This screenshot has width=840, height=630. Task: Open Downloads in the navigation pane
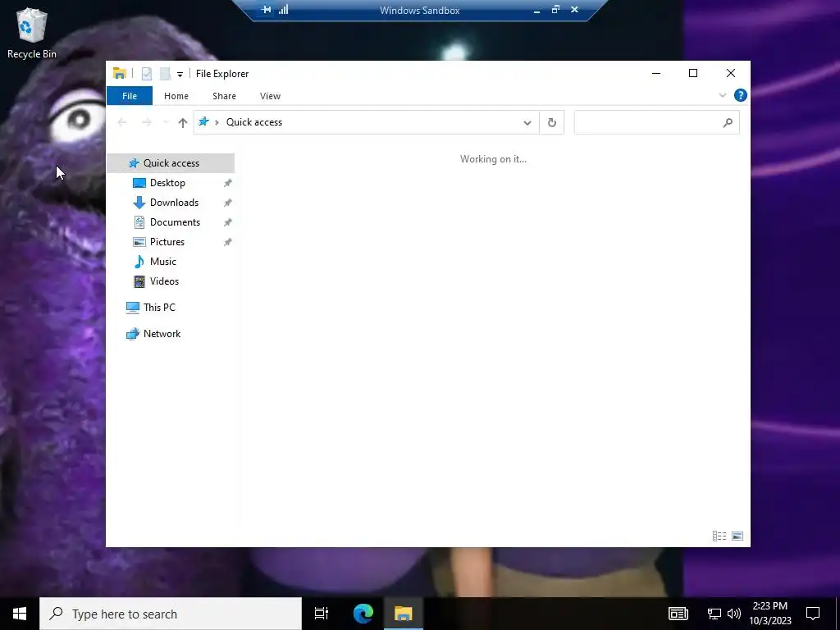click(174, 203)
